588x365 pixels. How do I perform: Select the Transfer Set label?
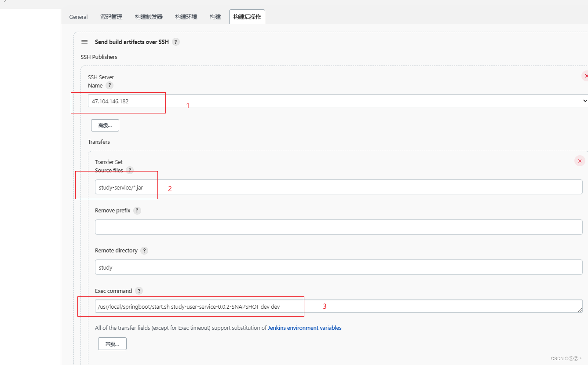coord(109,162)
